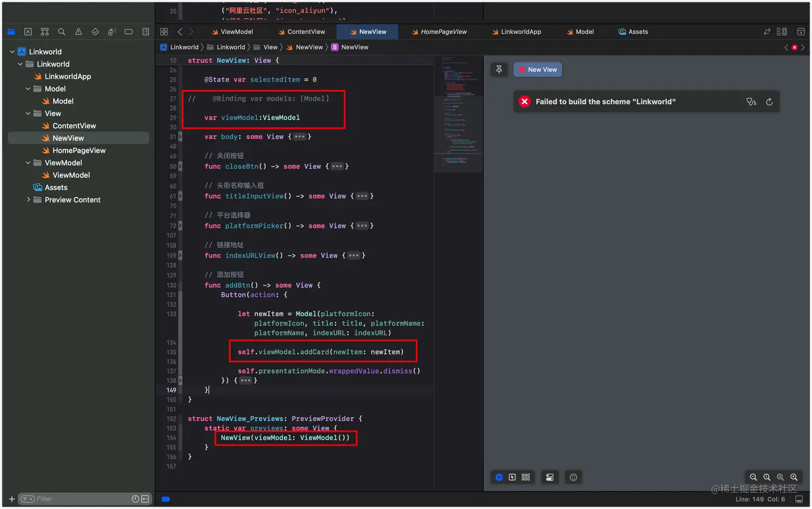Open HomePageView file in navigator

[x=79, y=151]
